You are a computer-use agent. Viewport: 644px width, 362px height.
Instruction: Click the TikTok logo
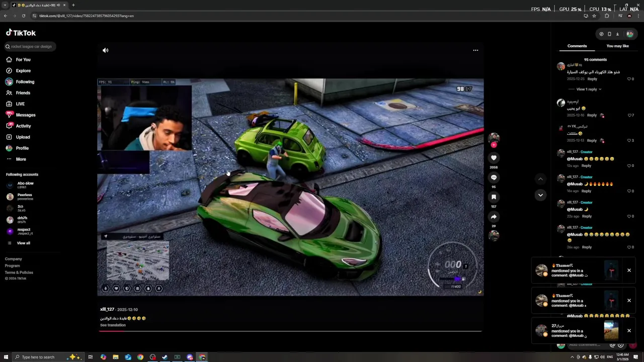pyautogui.click(x=21, y=33)
